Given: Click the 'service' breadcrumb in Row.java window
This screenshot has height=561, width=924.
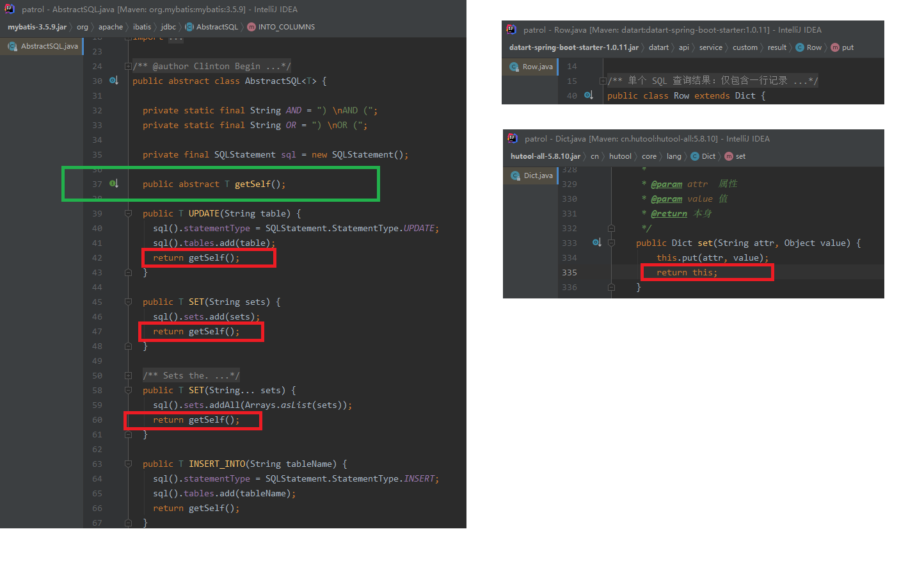Looking at the screenshot, I should coord(711,47).
